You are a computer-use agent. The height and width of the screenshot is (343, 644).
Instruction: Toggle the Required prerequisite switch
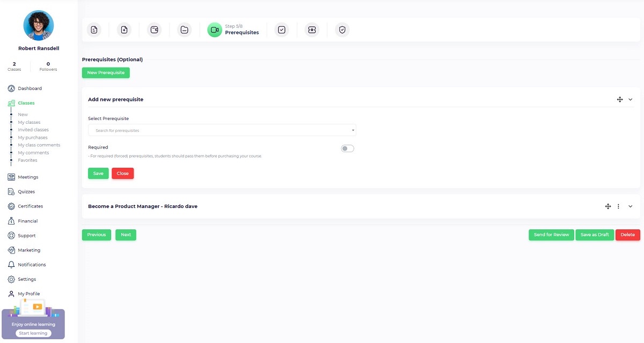(348, 148)
